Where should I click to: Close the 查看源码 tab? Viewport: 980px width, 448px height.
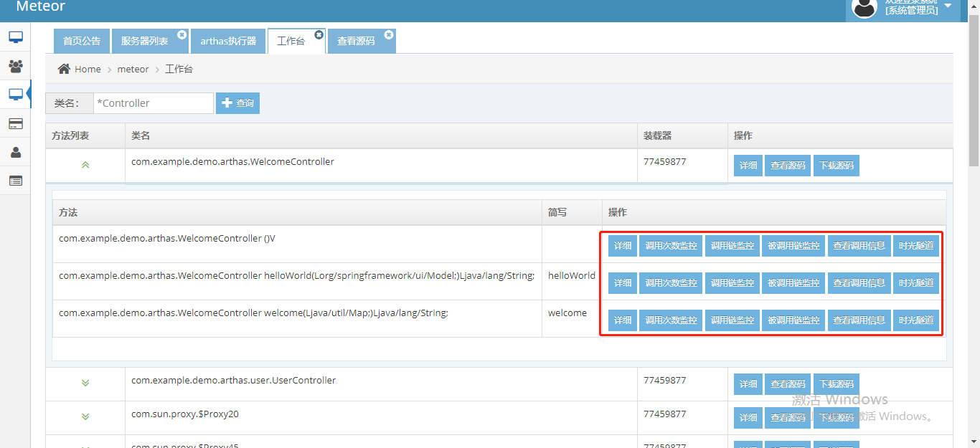pyautogui.click(x=389, y=34)
